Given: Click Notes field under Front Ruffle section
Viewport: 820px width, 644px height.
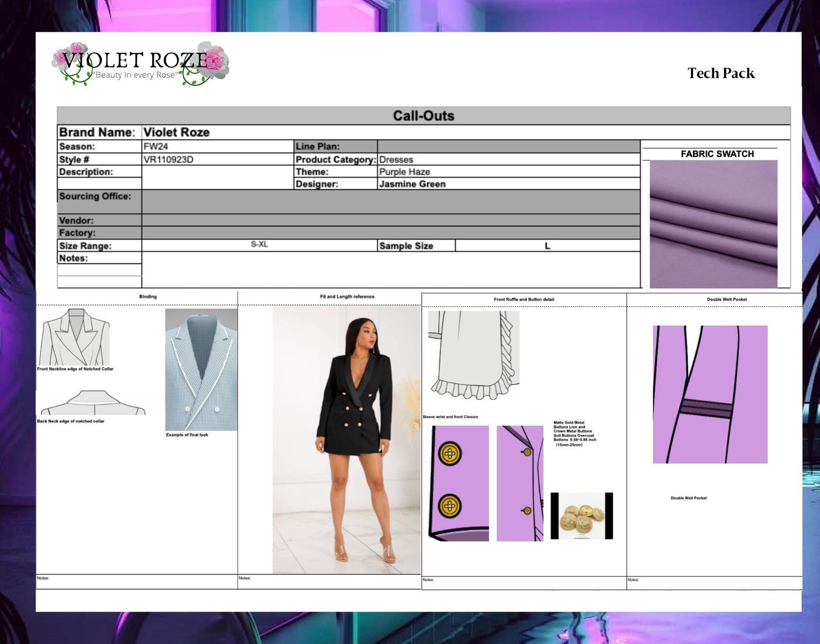Looking at the screenshot, I should (524, 583).
